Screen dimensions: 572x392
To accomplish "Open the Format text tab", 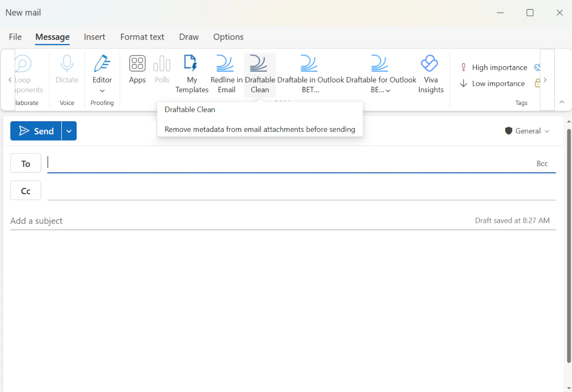I will (x=142, y=37).
